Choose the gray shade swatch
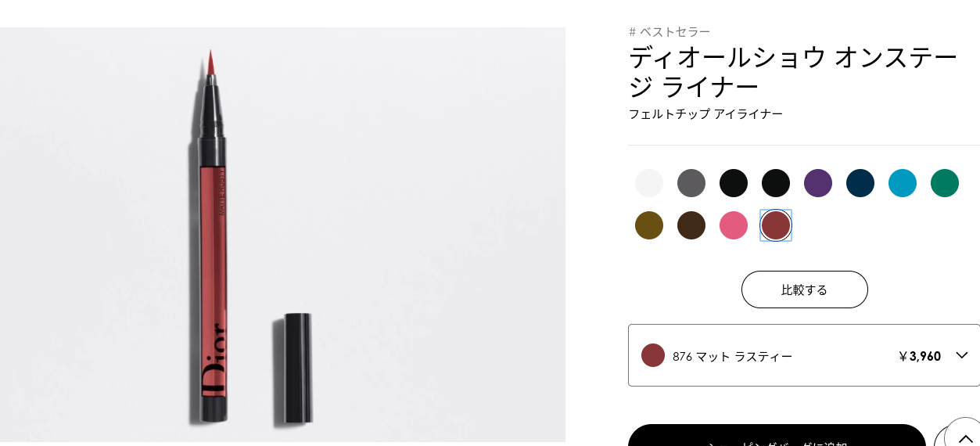 pos(691,183)
